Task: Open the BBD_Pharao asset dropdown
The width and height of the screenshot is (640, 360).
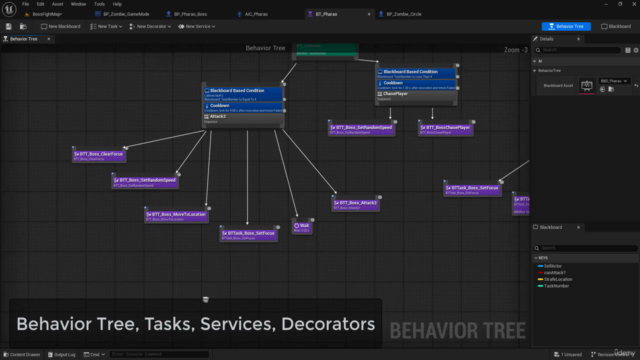Action: [x=614, y=81]
